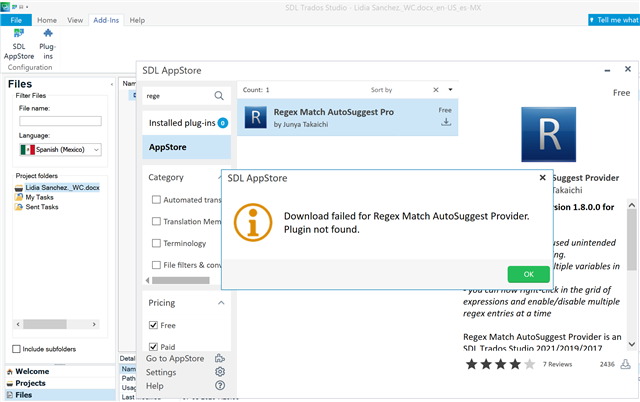Screen dimensions: 640x402
Task: Select the Add-Ins ribbon tab
Action: click(106, 20)
